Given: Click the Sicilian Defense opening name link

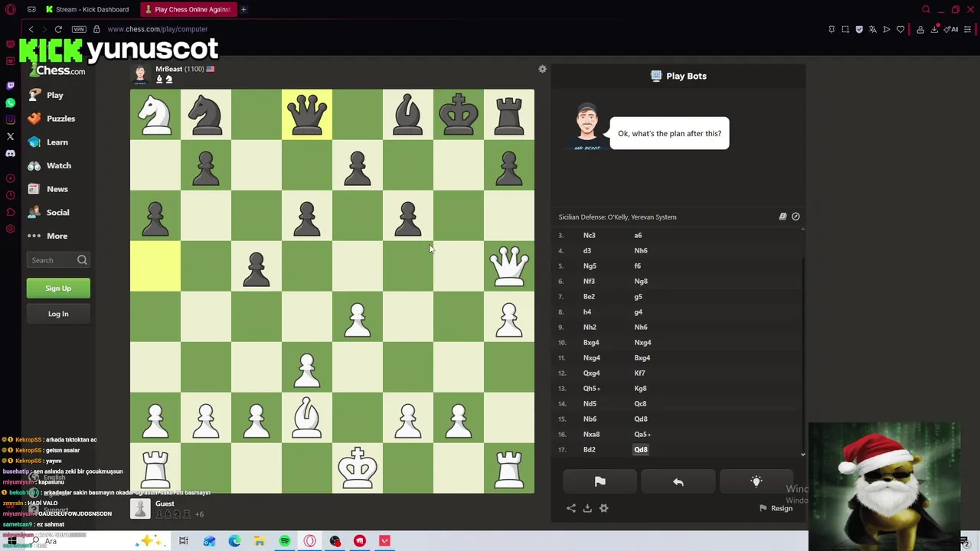Looking at the screenshot, I should coord(617,217).
